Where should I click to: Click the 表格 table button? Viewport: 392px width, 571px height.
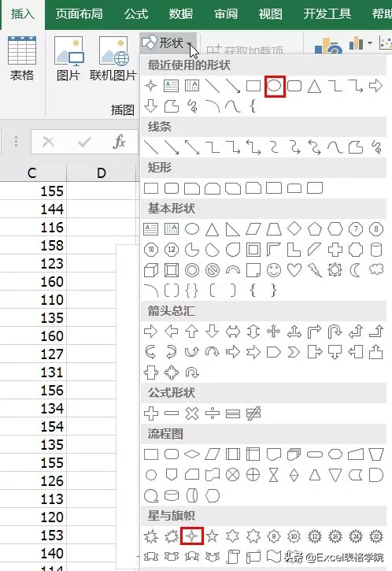(x=22, y=58)
